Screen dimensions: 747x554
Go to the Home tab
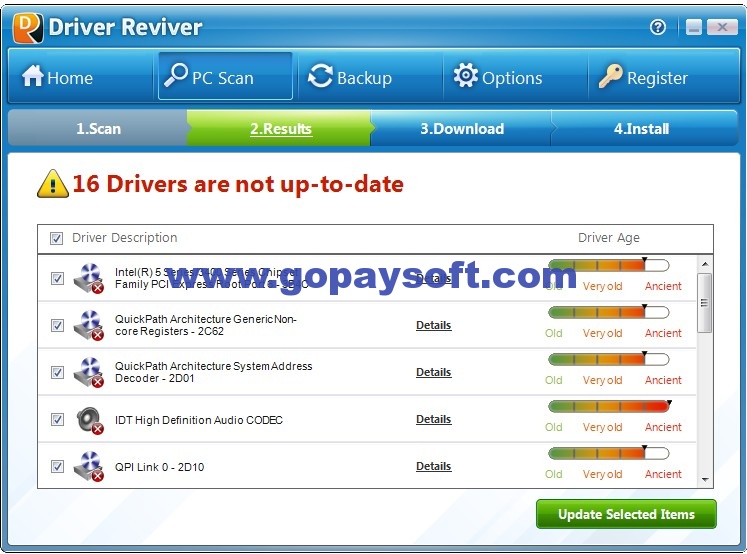[80, 76]
